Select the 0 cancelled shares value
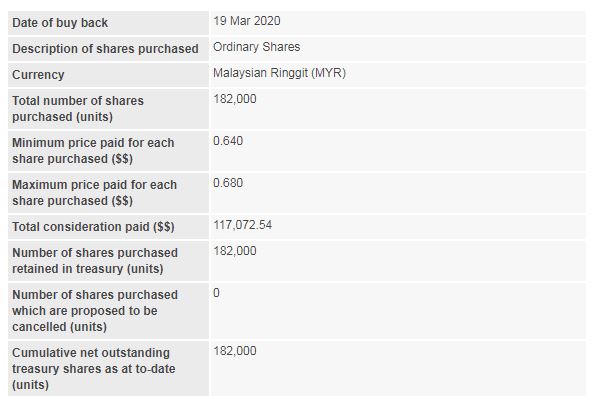Screen dimensions: 595x396 tap(216, 293)
